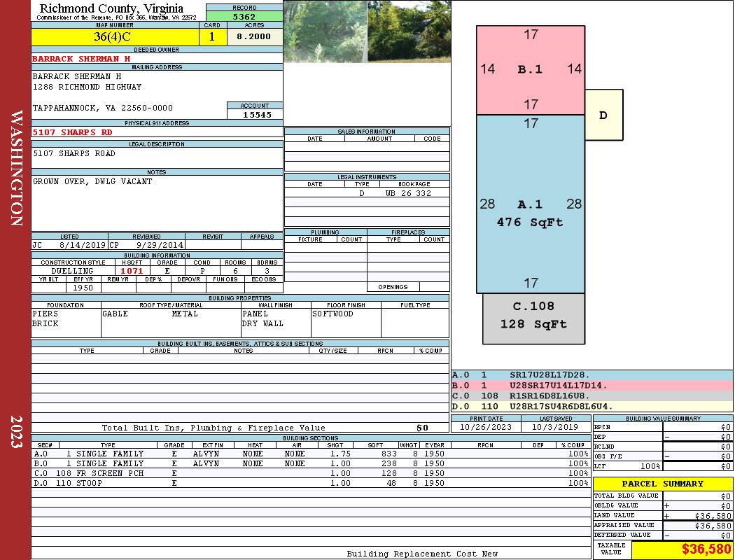
Task: Click SQFT value 833 in building sections
Action: pos(388,454)
